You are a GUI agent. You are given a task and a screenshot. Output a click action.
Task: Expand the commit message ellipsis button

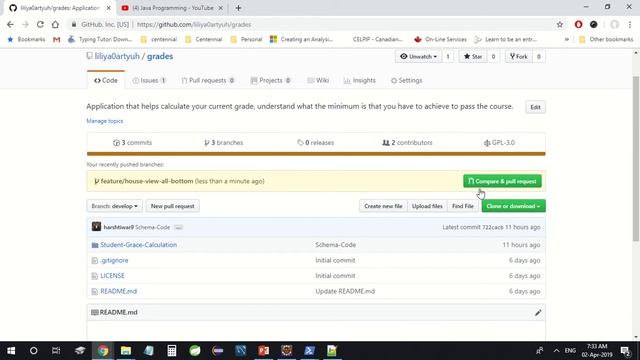[178, 227]
